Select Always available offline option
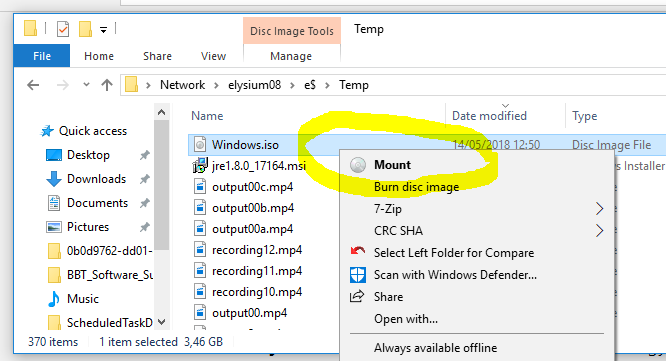The height and width of the screenshot is (361, 666). (x=435, y=348)
